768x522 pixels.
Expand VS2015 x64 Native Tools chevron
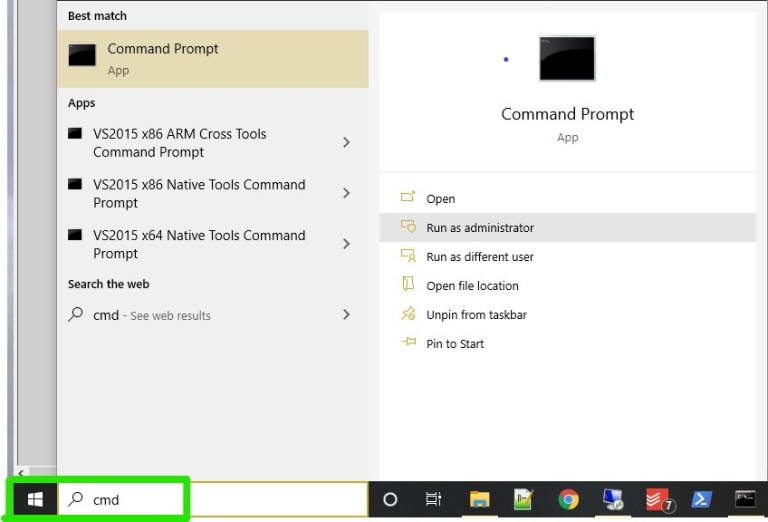click(346, 244)
